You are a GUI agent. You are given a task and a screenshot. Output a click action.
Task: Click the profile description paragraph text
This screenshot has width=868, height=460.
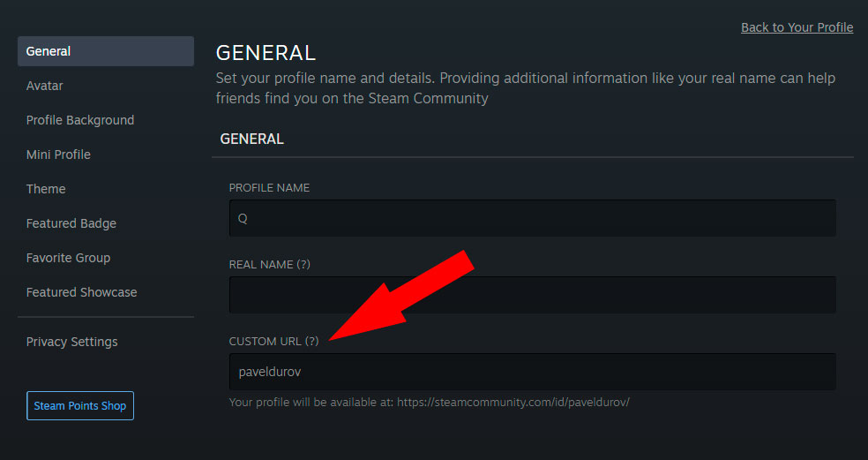pos(525,88)
